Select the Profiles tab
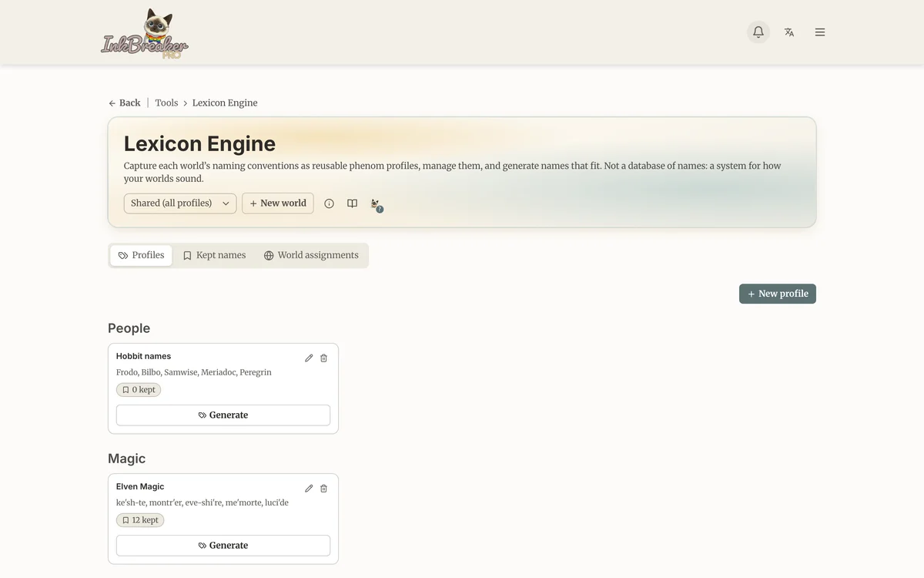This screenshot has height=578, width=924. [141, 255]
